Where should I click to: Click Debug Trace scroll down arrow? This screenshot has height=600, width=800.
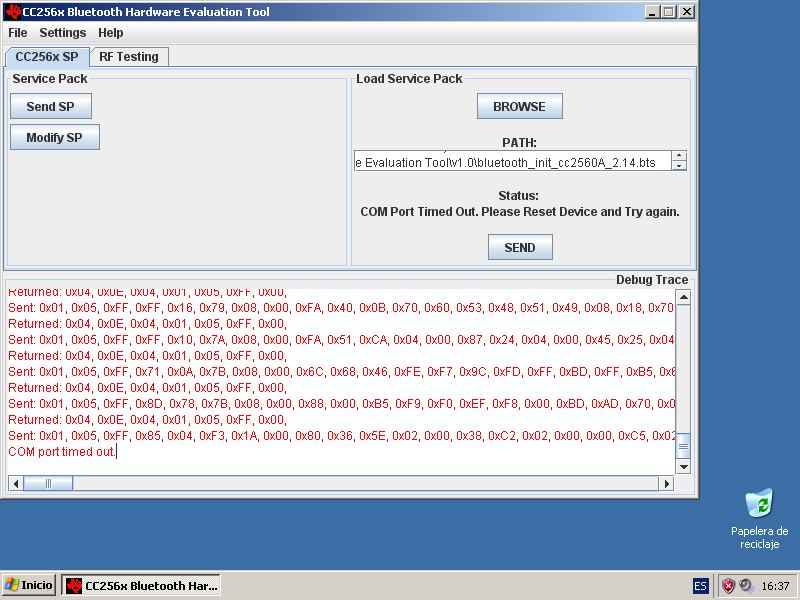[684, 466]
